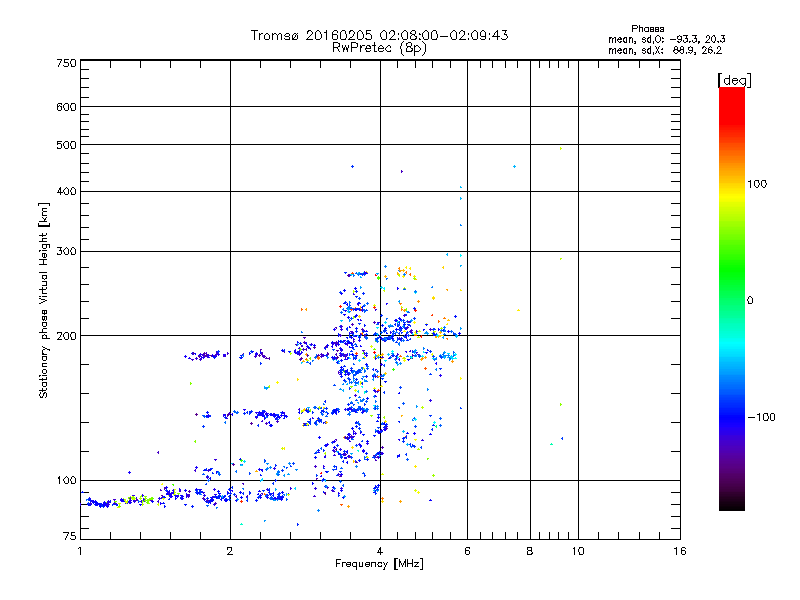Viewport: 800px width, 600px height.
Task: Click the y-axis tick '100'
Action: click(66, 480)
